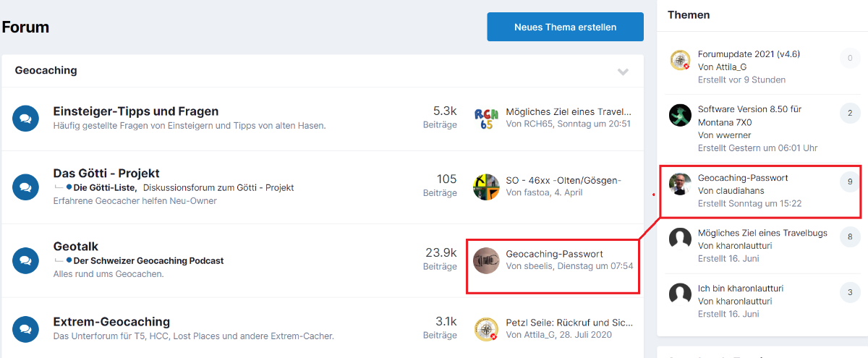Viewport: 868px width, 358px height.
Task: Click the 9 replies badge for Geocaching-Passwort
Action: point(849,182)
